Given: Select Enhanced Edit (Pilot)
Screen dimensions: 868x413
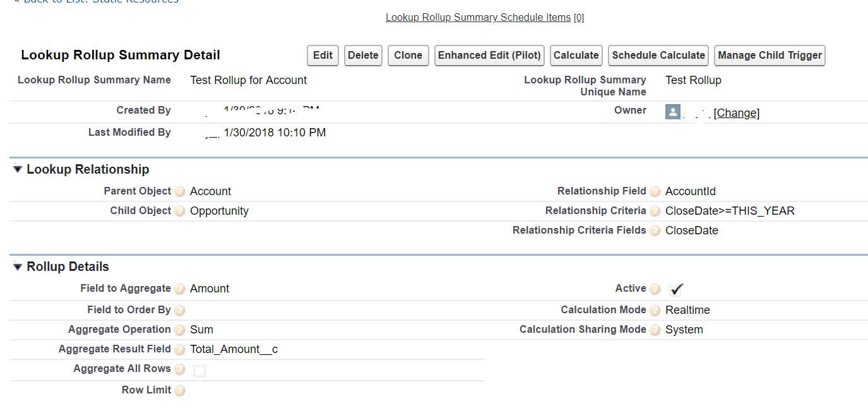Looking at the screenshot, I should click(489, 56).
